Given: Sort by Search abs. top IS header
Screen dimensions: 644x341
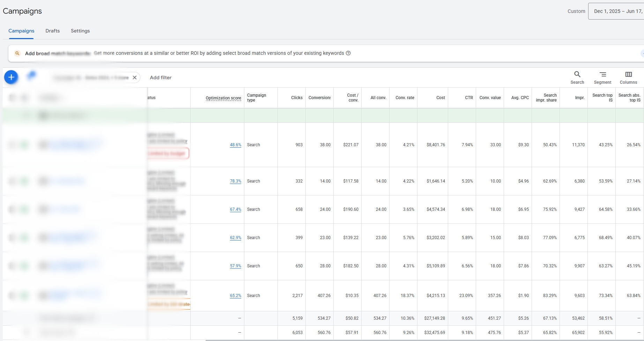Looking at the screenshot, I should [x=629, y=98].
